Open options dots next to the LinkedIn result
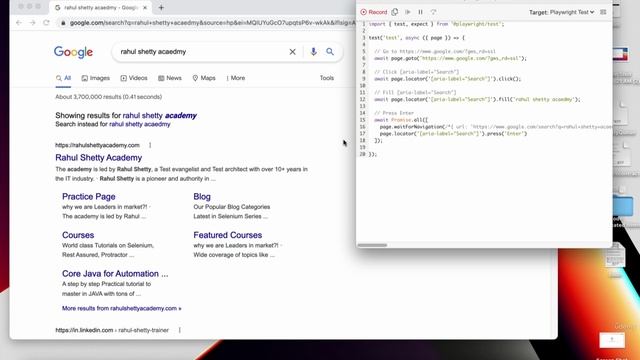Screen dimensions: 640x360 [x=180, y=330]
